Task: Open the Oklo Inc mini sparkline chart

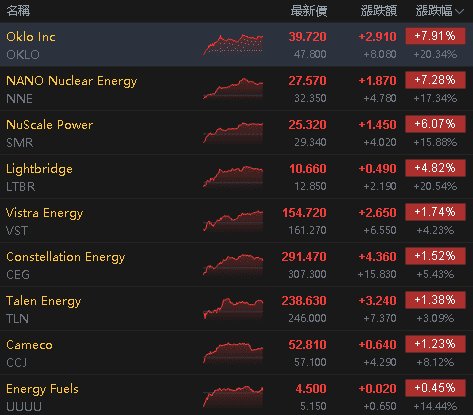Action: coord(233,44)
